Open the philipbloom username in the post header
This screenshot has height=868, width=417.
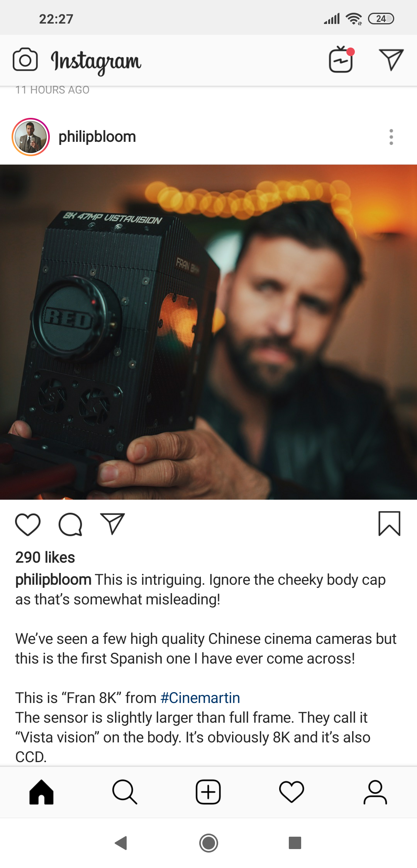(x=97, y=137)
